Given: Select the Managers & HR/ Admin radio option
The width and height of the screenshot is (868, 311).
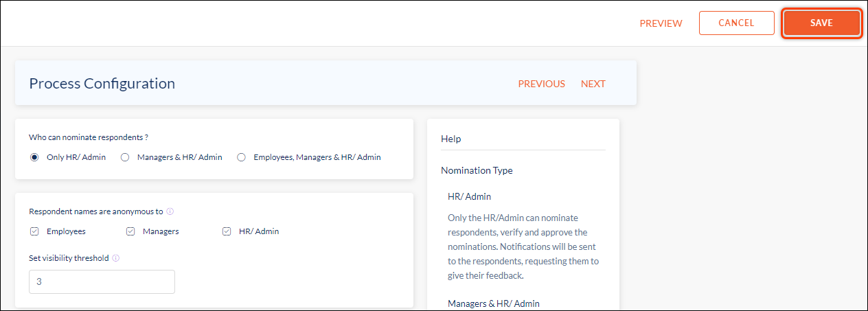Looking at the screenshot, I should [125, 157].
